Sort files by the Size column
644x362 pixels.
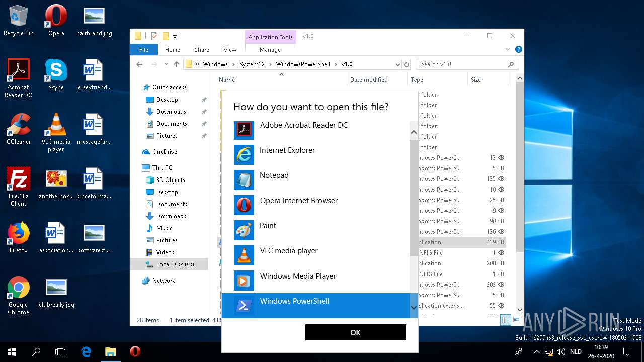coord(476,80)
